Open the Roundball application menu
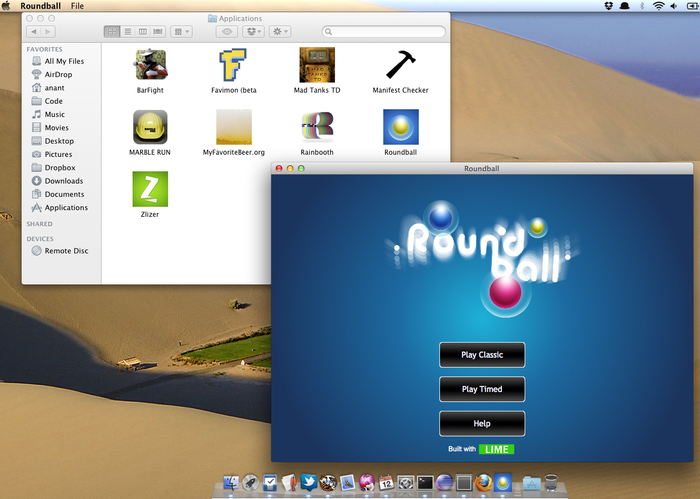The width and height of the screenshot is (700, 499). point(41,6)
